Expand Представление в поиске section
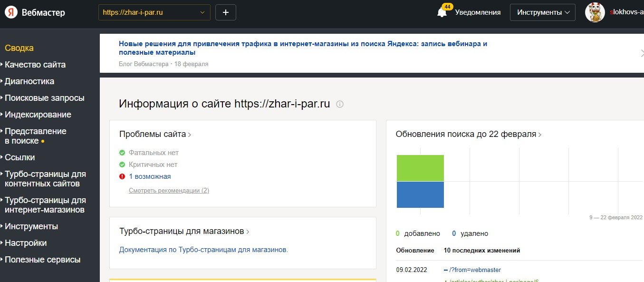The width and height of the screenshot is (644, 282). (36, 136)
